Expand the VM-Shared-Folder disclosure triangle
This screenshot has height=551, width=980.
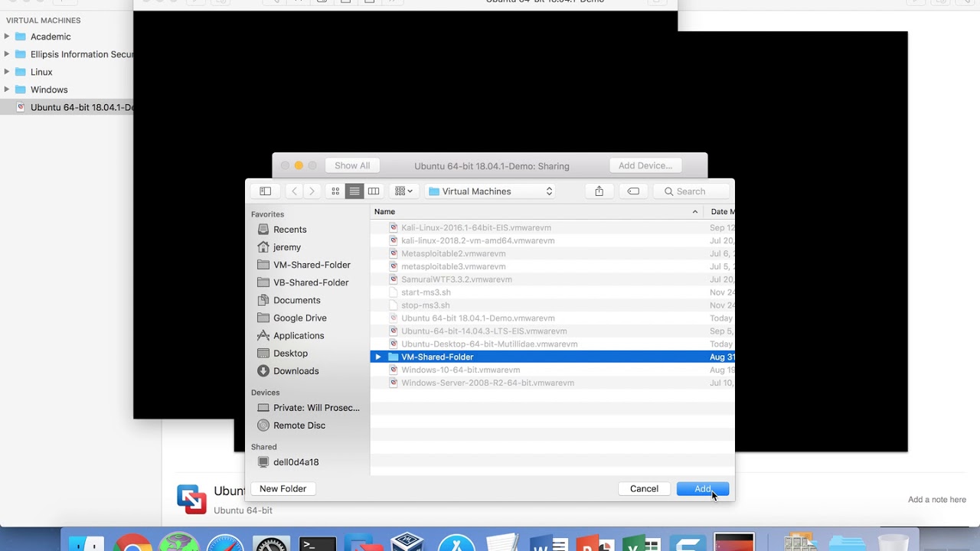(378, 357)
